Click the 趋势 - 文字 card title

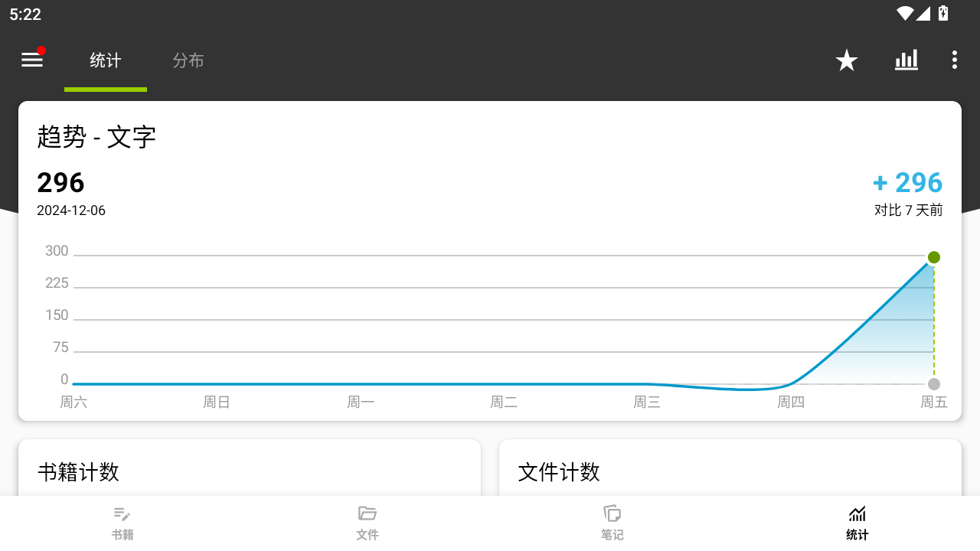(96, 137)
